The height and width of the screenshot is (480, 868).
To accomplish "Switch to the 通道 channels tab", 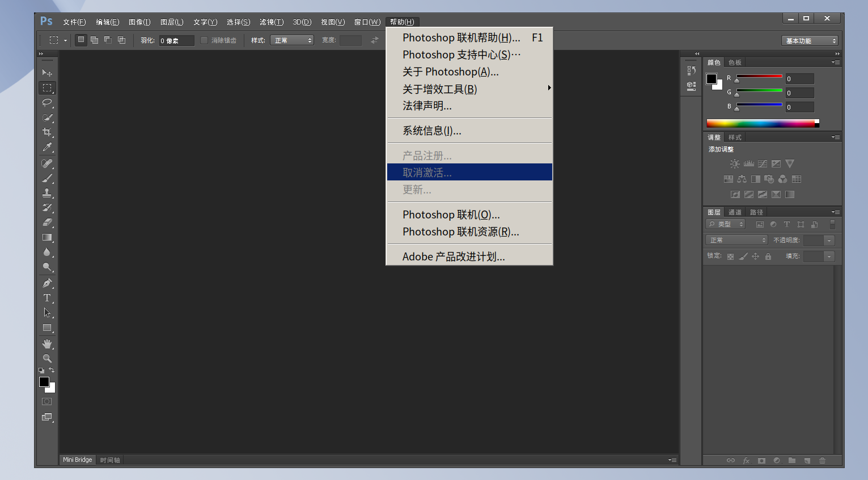I will click(735, 212).
